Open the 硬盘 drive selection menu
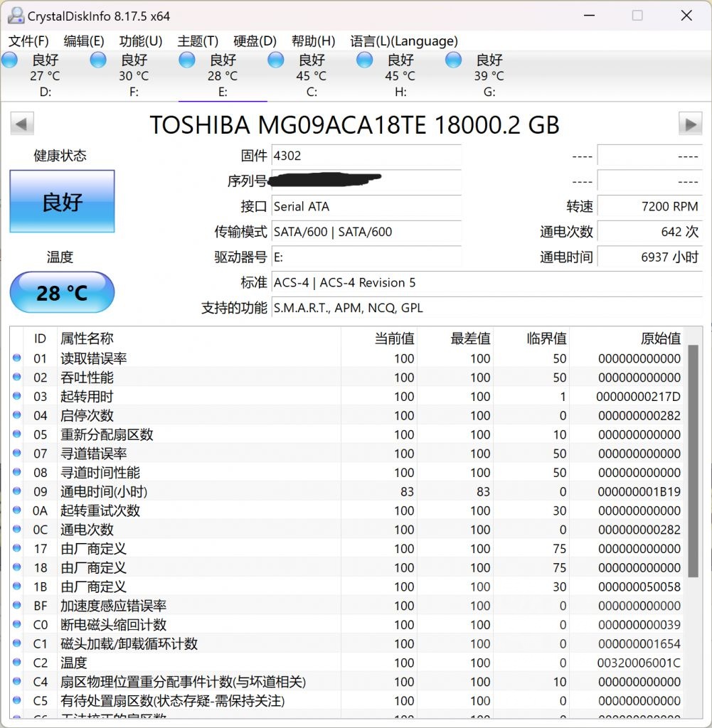 pyautogui.click(x=253, y=41)
